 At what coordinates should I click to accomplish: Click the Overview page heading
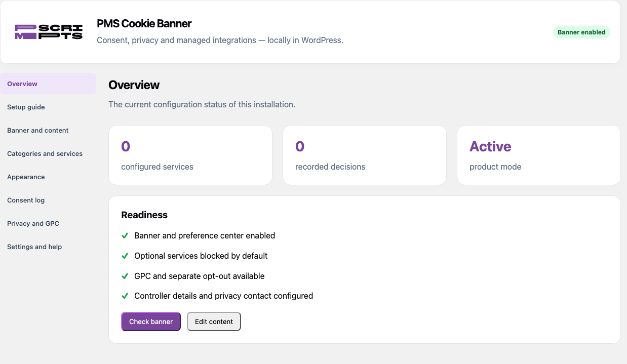click(134, 85)
